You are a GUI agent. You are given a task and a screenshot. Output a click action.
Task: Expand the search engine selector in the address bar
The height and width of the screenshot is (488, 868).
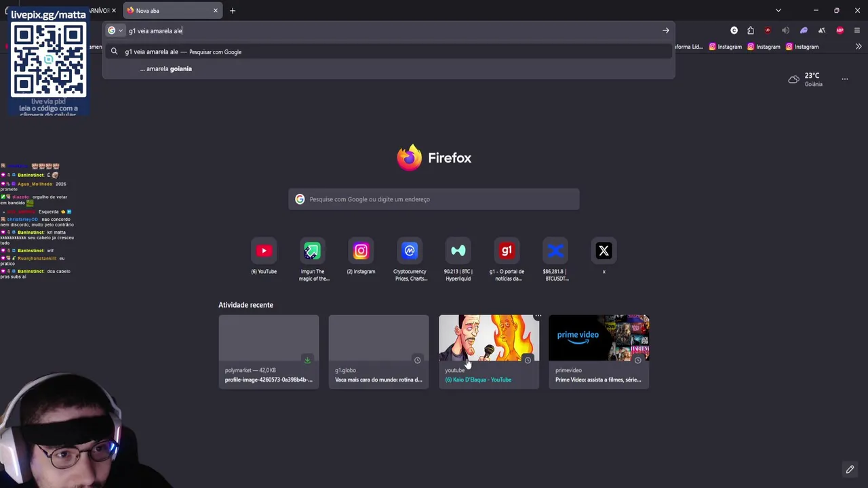click(x=116, y=30)
